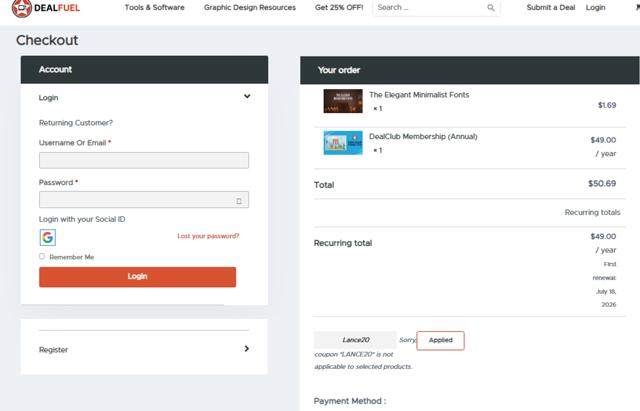Click the Lance20 coupon code field
Screen dimensions: 640x411
[x=355, y=340]
